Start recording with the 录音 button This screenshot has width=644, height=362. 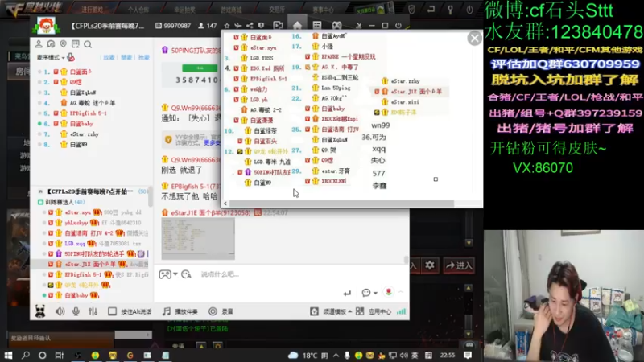point(221,311)
